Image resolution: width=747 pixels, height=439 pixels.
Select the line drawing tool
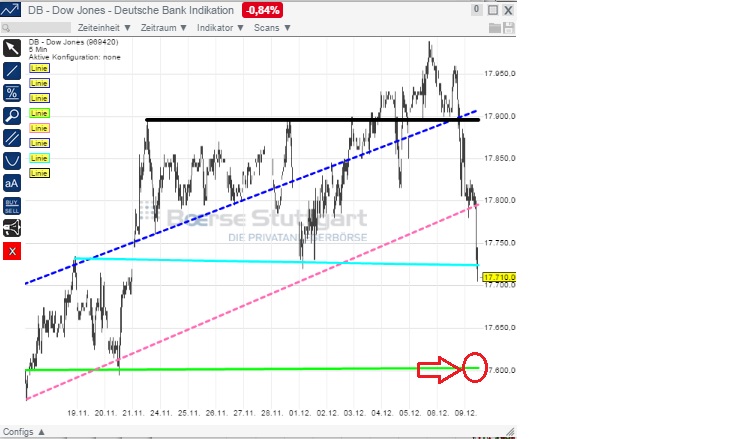[x=12, y=71]
